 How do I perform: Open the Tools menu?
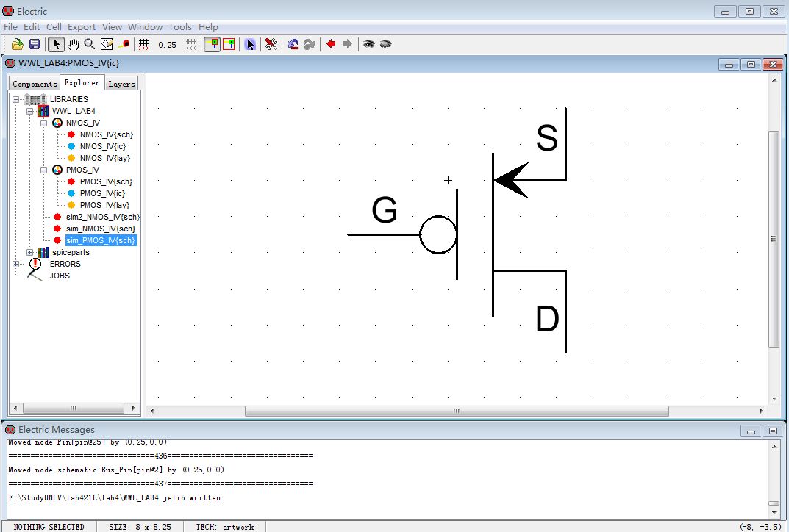180,27
